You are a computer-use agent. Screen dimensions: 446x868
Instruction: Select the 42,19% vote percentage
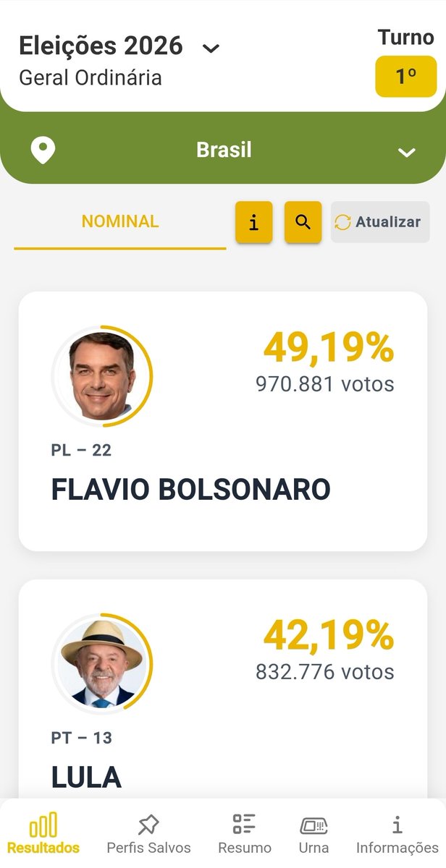[329, 636]
